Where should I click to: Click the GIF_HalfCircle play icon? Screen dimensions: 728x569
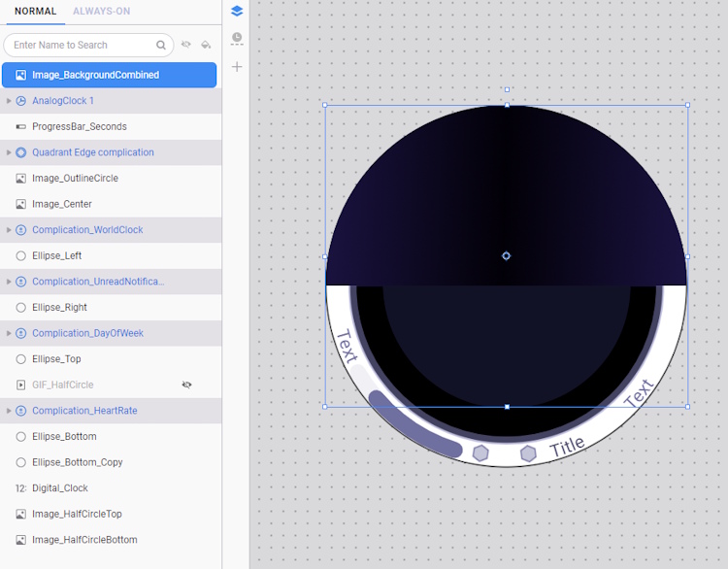(21, 385)
